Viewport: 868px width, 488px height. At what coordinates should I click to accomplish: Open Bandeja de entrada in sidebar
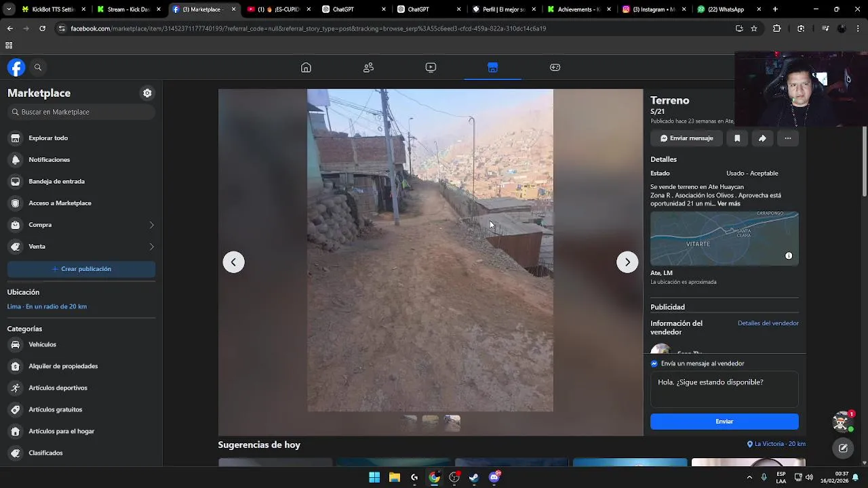coord(81,182)
